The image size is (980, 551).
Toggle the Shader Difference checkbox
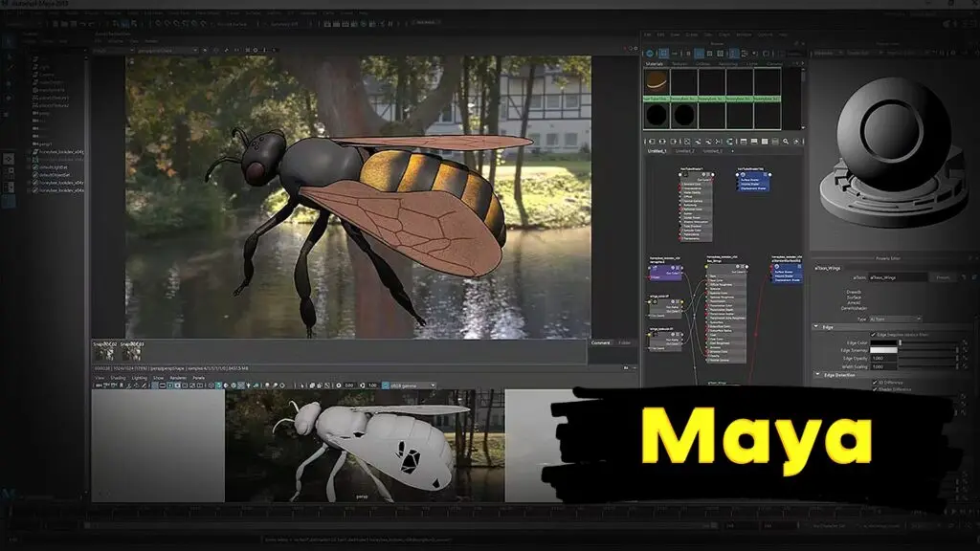[x=875, y=389]
